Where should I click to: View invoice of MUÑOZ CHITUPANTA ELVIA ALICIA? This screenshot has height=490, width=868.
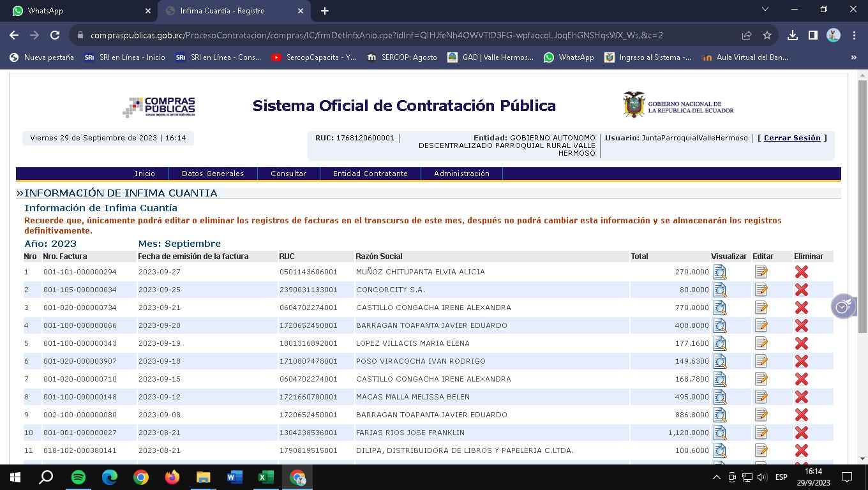719,272
